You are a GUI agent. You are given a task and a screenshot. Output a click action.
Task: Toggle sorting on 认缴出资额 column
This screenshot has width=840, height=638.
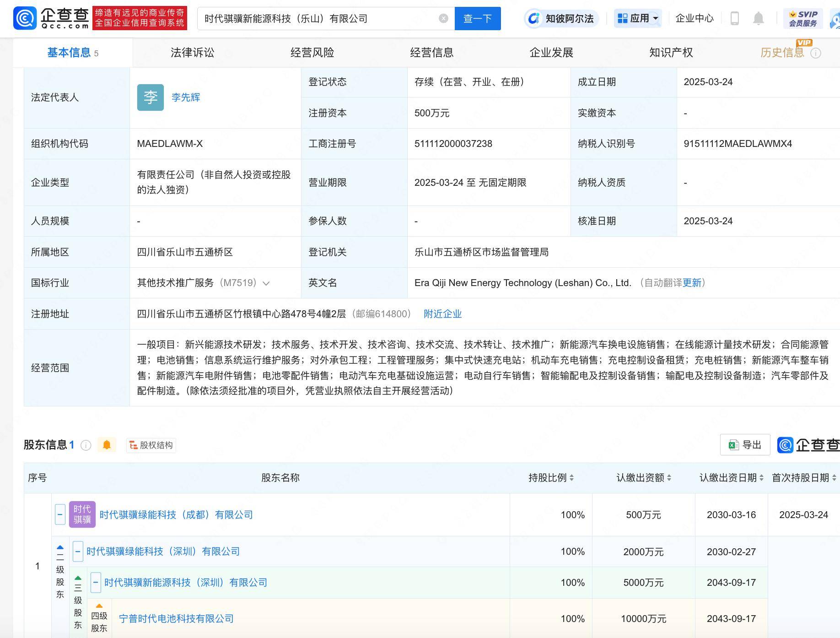point(670,478)
